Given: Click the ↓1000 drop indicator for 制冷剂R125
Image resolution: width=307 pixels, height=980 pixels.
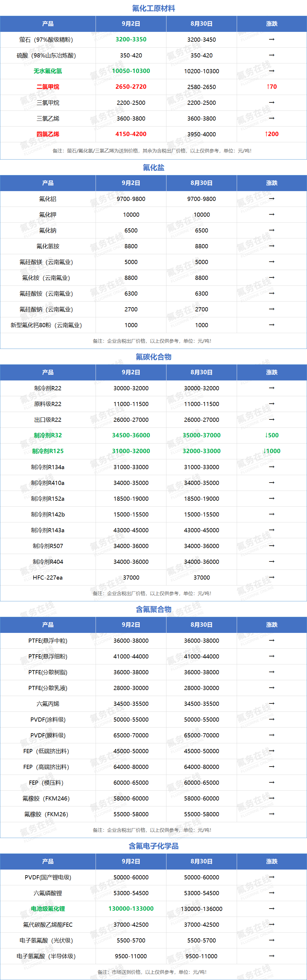Looking at the screenshot, I should pos(272,451).
